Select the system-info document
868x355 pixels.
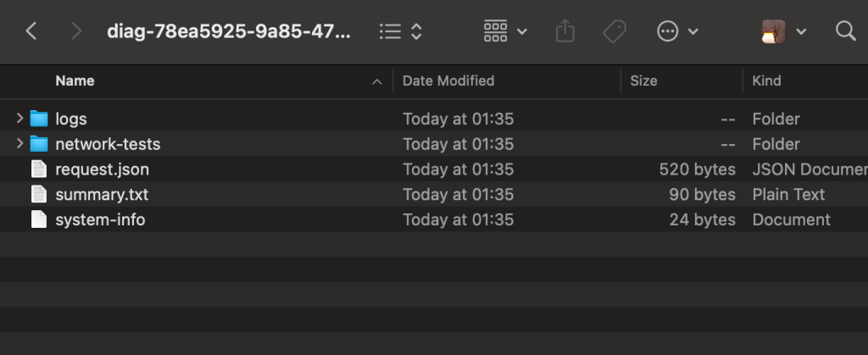(x=100, y=220)
